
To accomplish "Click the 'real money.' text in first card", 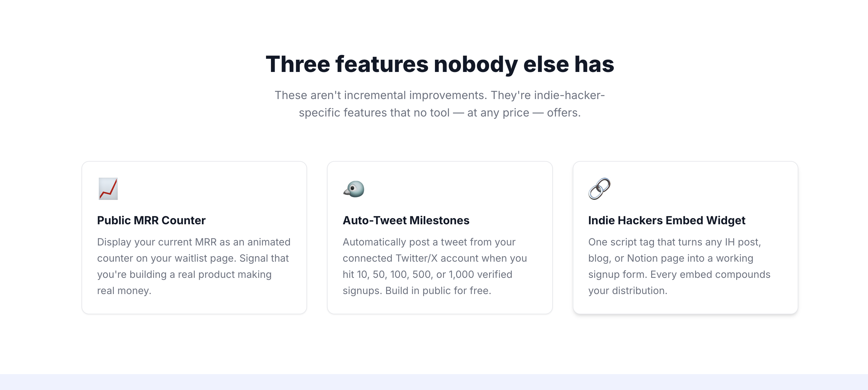I will pos(124,291).
